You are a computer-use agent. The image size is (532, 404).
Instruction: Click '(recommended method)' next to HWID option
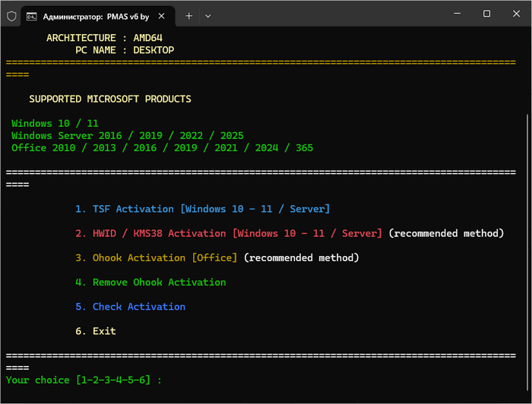tap(446, 233)
